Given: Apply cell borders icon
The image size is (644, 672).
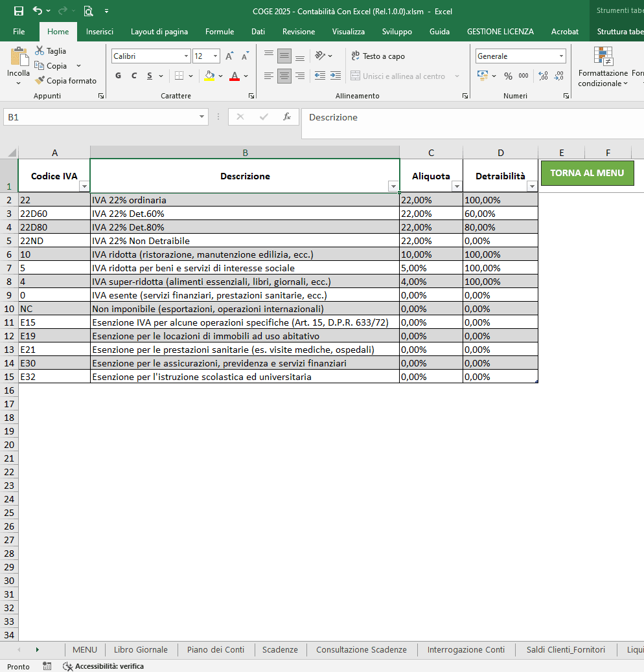Looking at the screenshot, I should (179, 76).
